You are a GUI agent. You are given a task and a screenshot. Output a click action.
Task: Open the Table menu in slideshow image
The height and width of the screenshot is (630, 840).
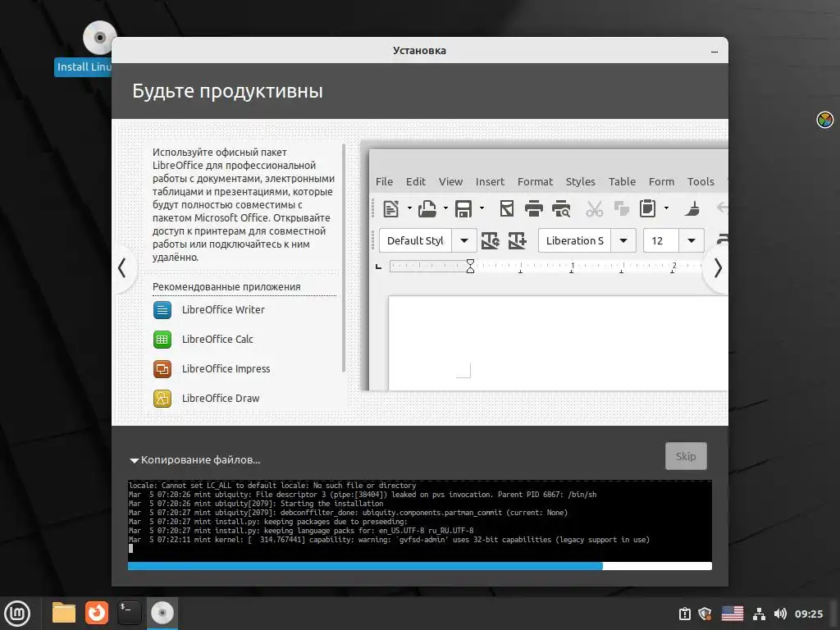[622, 181]
